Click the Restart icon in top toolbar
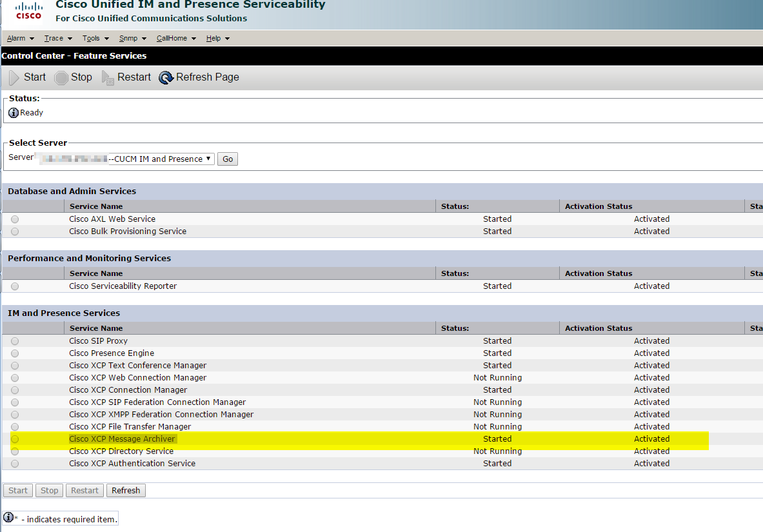The width and height of the screenshot is (763, 532). [108, 77]
